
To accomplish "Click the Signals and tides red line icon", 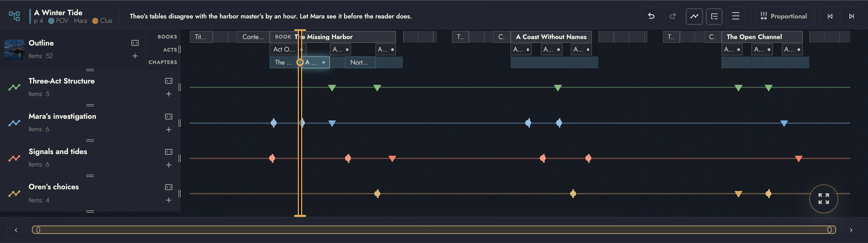I will click(14, 158).
